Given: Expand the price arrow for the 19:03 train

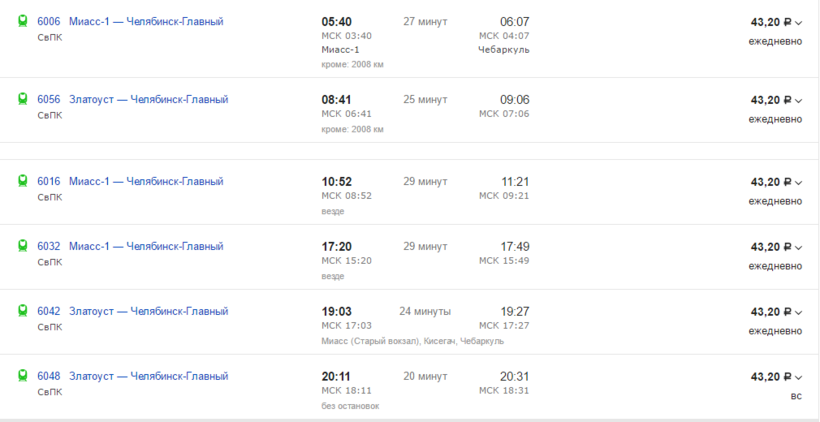Looking at the screenshot, I should (x=798, y=312).
